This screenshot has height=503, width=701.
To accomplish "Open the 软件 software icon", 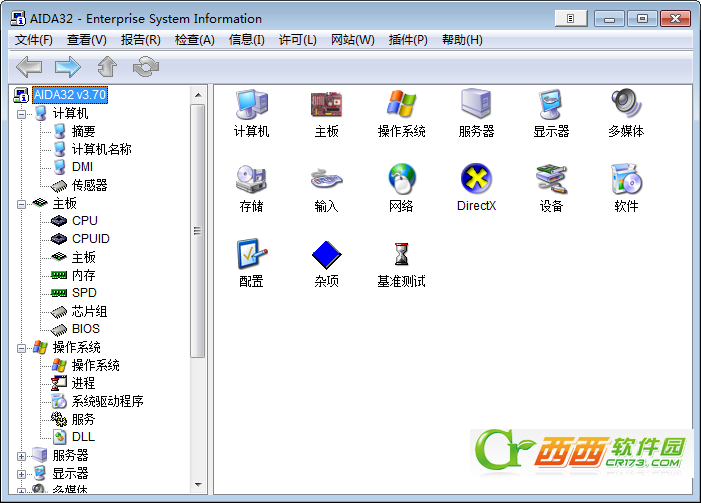I will click(626, 188).
